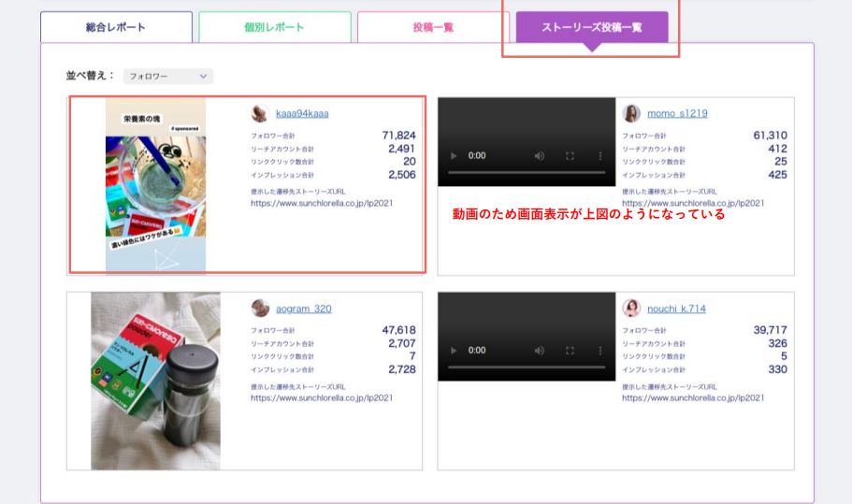
Task: Expand the フォロワー sort dropdown
Action: [168, 76]
